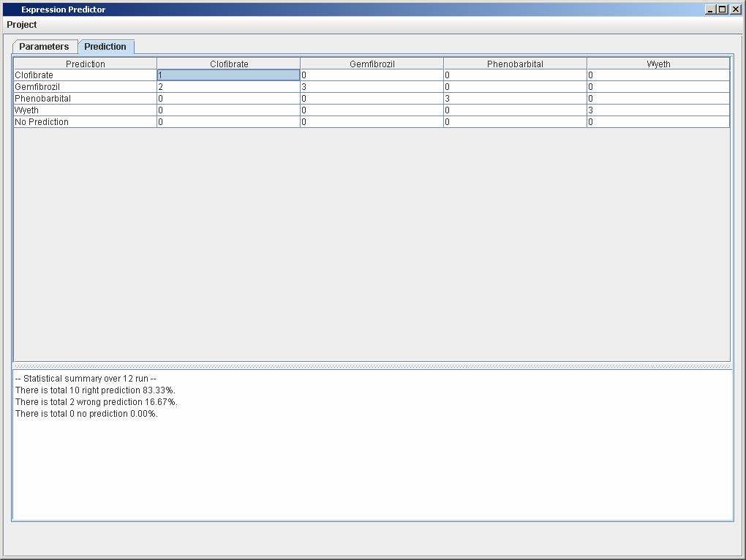Click the Phenobarbital column header
Screen dimensions: 746x560
point(516,64)
